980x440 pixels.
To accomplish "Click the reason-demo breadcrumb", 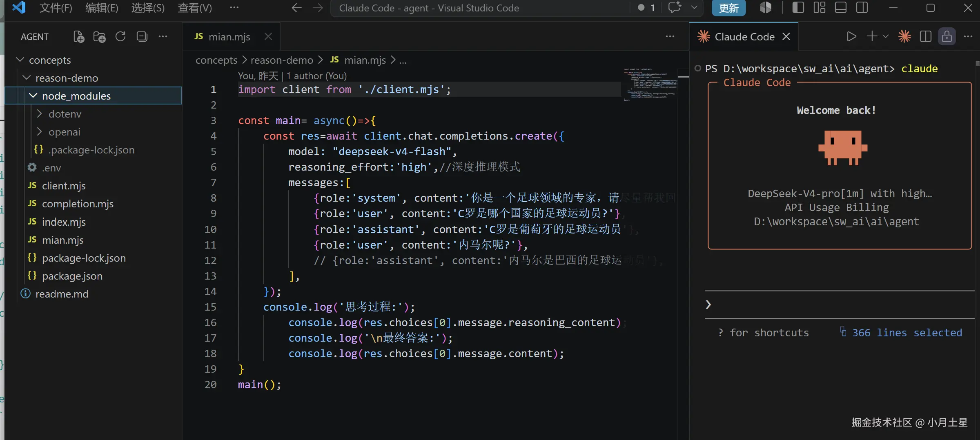I will point(282,60).
